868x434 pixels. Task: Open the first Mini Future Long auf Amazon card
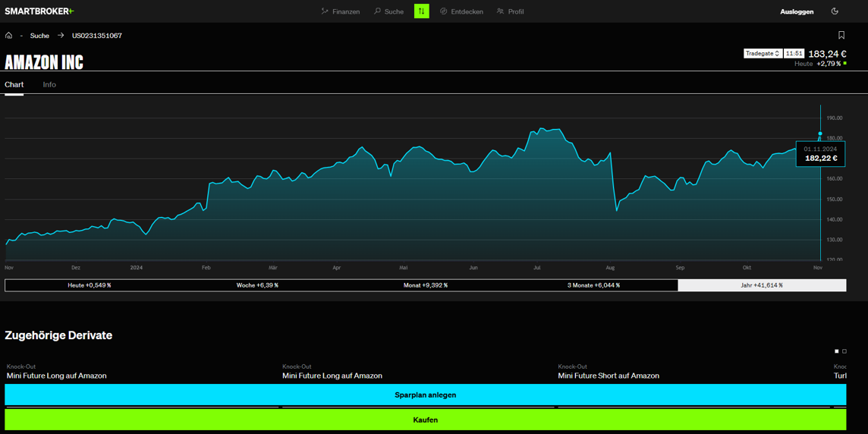click(56, 376)
